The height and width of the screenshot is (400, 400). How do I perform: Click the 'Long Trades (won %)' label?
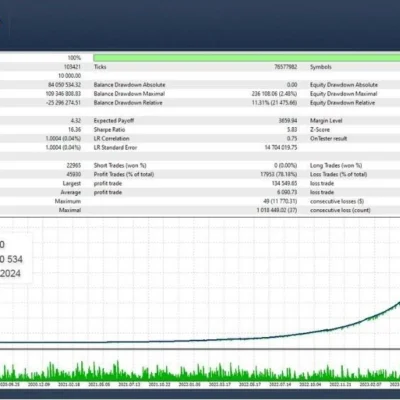coord(336,166)
